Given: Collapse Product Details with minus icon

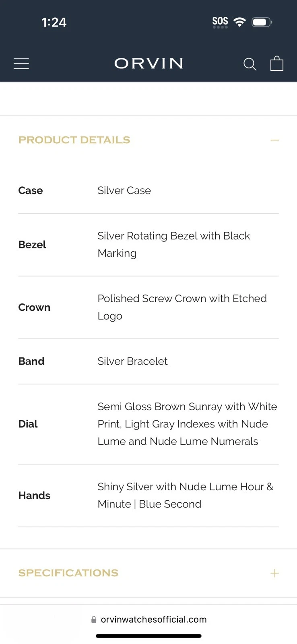Looking at the screenshot, I should click(275, 140).
